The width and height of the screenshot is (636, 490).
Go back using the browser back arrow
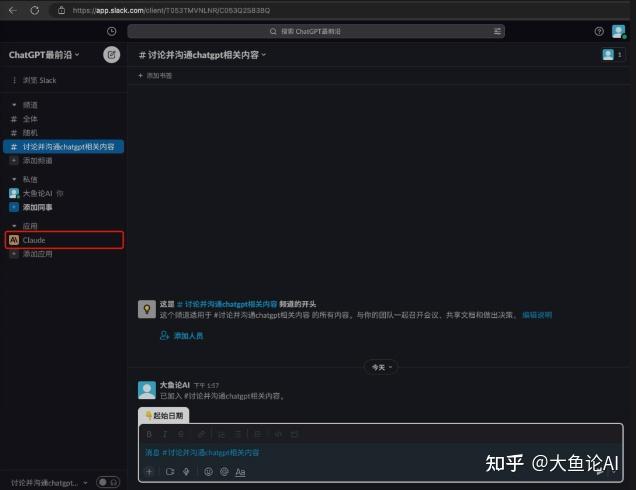point(13,10)
